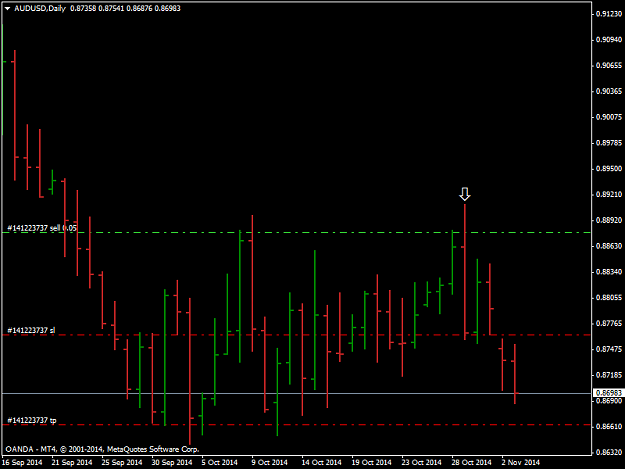This screenshot has height=469, width=625.
Task: Click the 0.87765 price scale label
Action: click(x=609, y=323)
